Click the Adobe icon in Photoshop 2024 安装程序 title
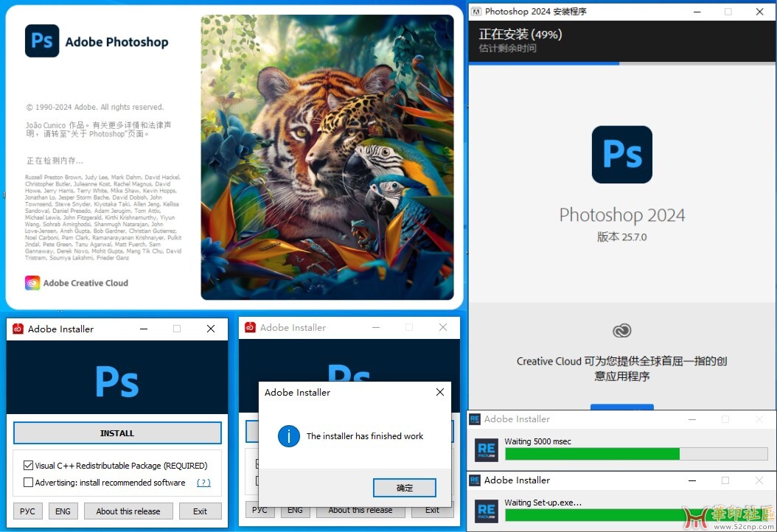Image resolution: width=777 pixels, height=532 pixels. [x=476, y=11]
